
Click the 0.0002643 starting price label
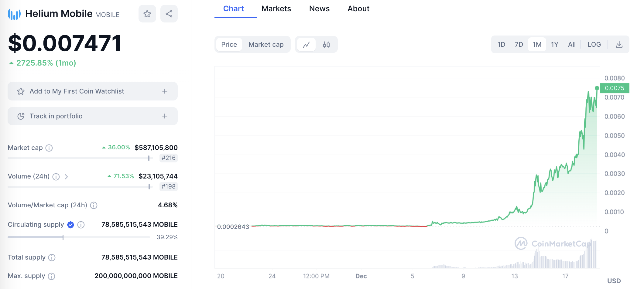[x=233, y=227]
